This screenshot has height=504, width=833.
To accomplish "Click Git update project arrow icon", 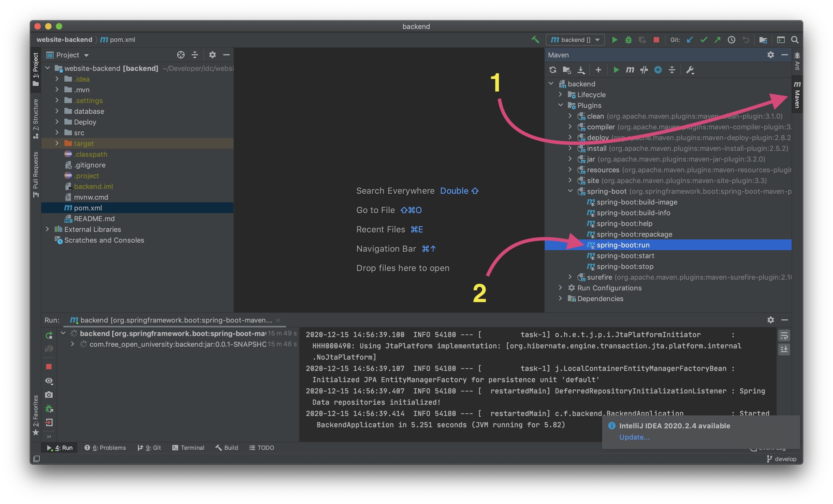I will (690, 40).
